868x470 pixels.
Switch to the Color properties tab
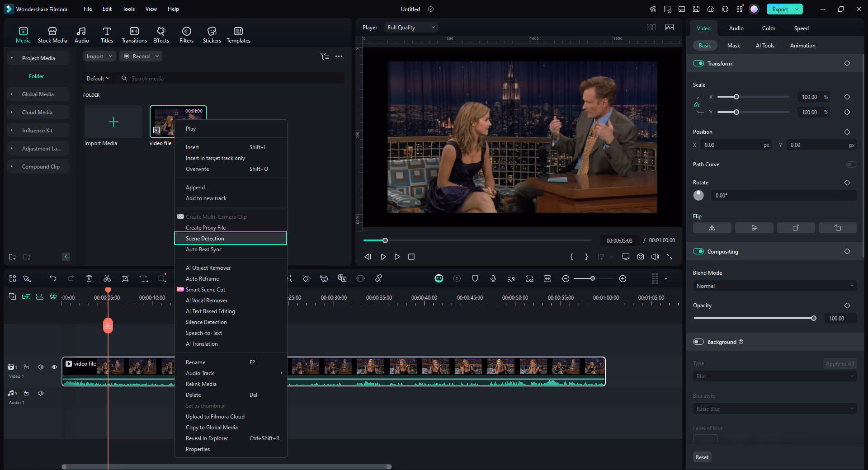pos(769,28)
